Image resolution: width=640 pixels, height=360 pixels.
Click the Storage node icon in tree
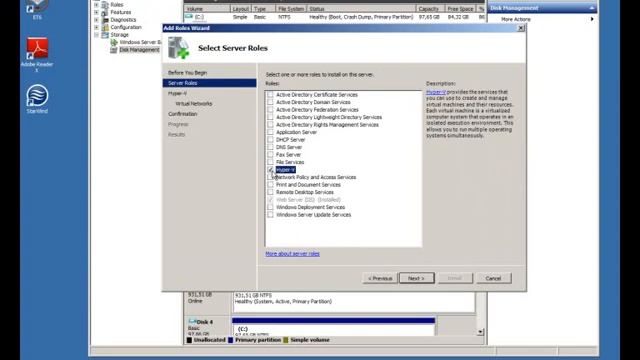pyautogui.click(x=105, y=35)
